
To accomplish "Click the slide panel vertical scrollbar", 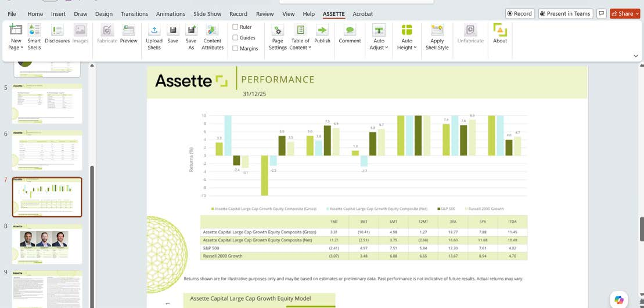I will pyautogui.click(x=92, y=237).
